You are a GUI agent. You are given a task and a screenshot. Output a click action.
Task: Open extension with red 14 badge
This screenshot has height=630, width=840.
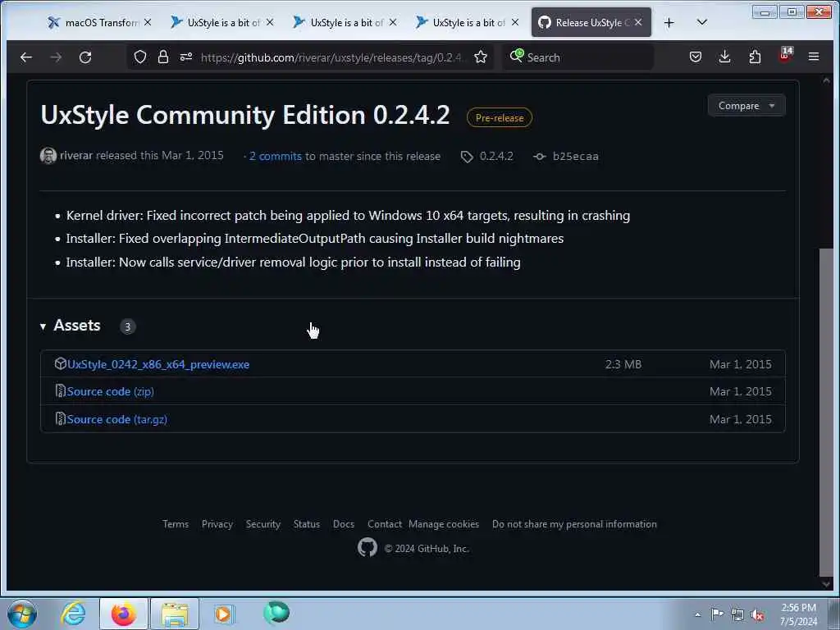point(785,55)
